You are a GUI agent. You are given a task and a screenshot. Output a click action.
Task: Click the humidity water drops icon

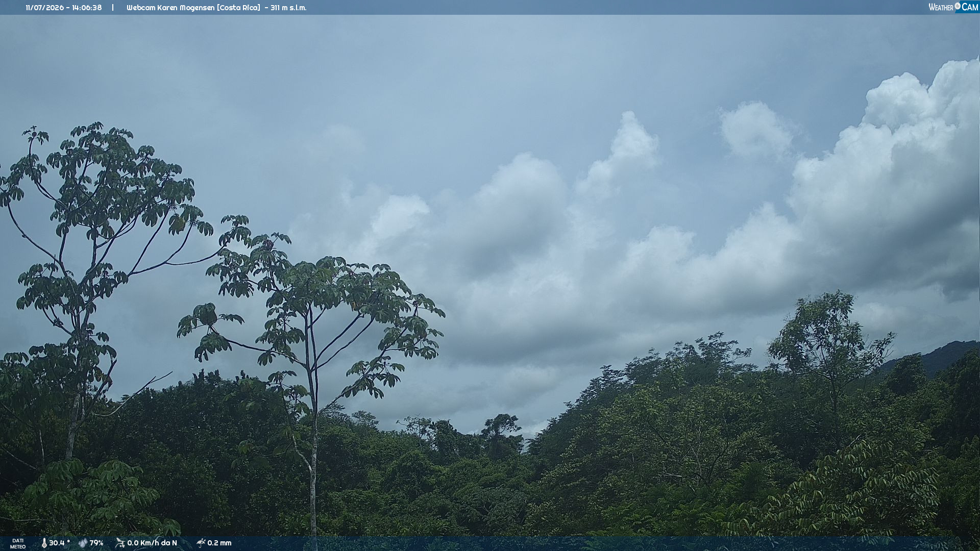point(83,543)
